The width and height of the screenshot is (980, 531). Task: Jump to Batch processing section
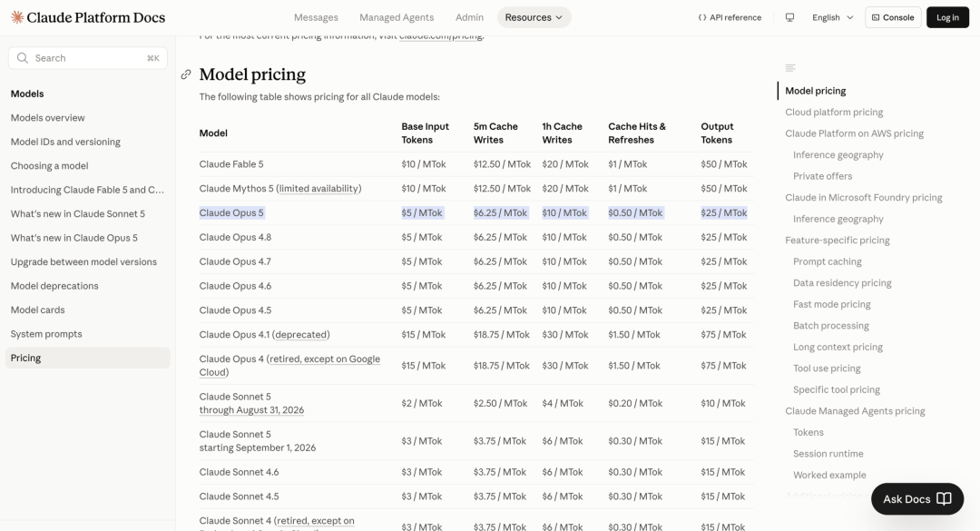pyautogui.click(x=830, y=325)
